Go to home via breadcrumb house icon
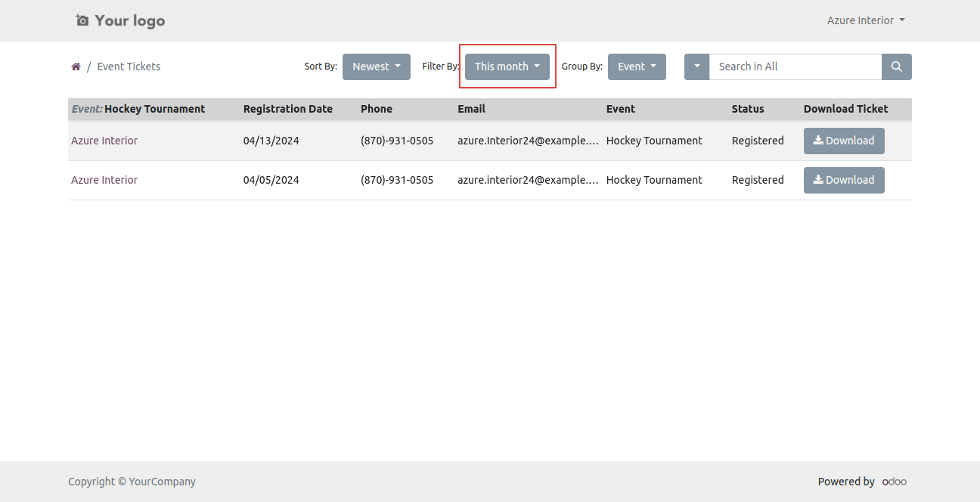The height and width of the screenshot is (502, 980). tap(76, 67)
